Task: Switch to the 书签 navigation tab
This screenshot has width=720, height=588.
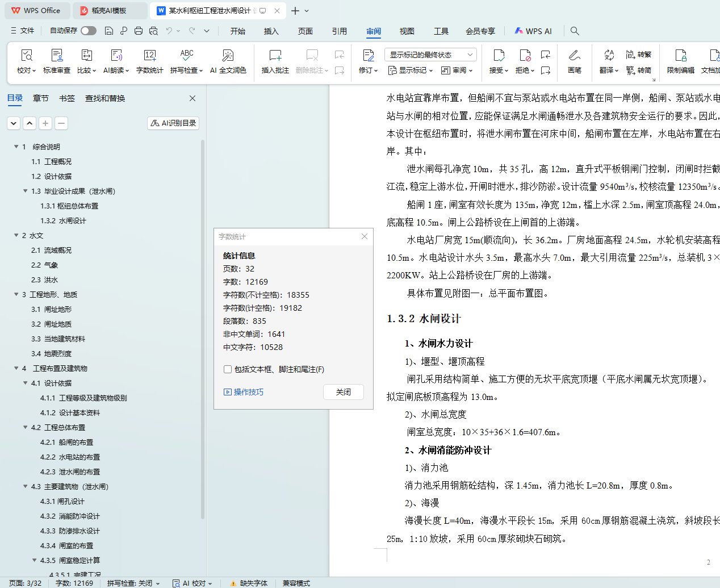Action: pos(67,98)
